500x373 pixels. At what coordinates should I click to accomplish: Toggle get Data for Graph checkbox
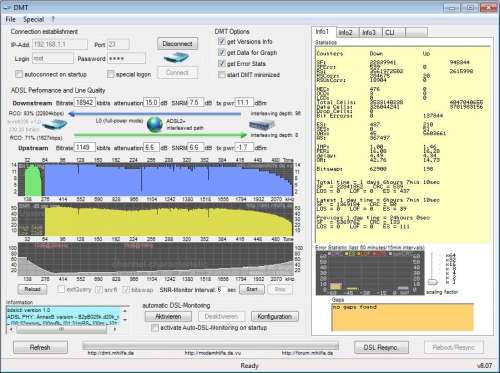[221, 52]
